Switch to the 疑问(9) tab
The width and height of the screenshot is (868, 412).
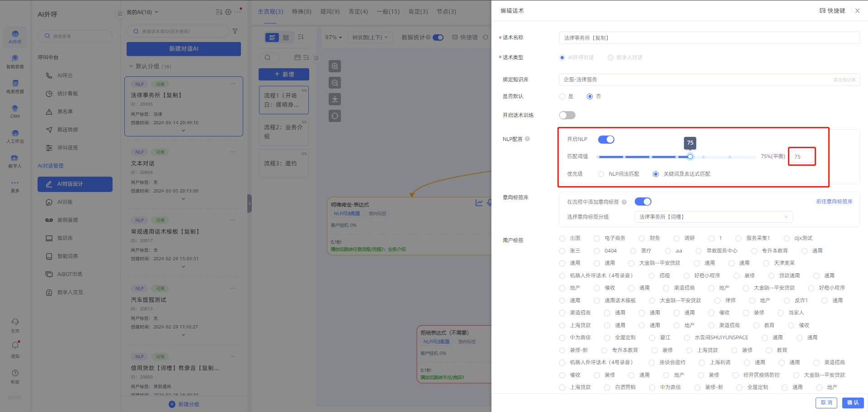[330, 11]
